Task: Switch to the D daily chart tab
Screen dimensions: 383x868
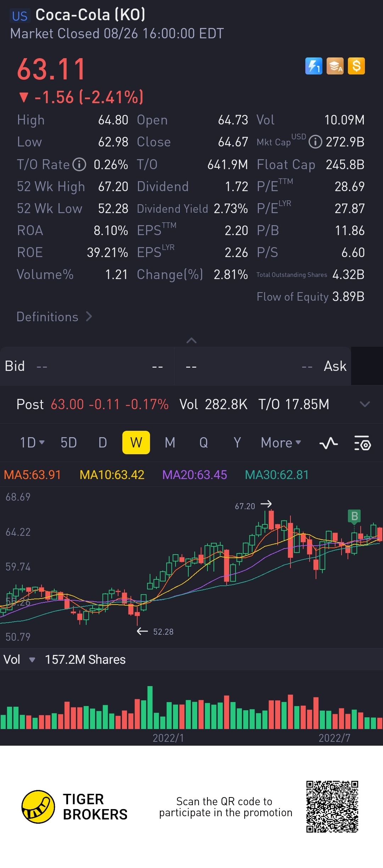Action: [x=102, y=443]
